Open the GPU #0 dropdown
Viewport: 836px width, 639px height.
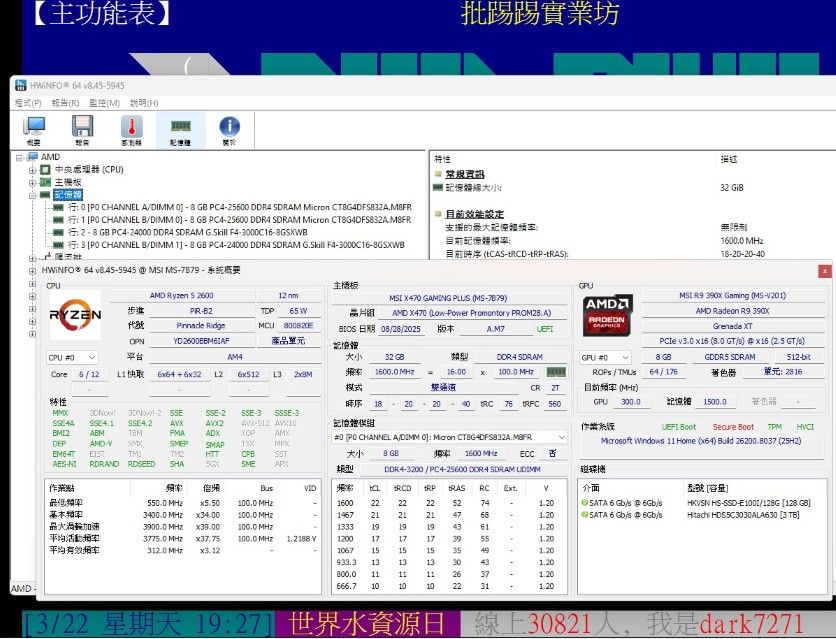pos(606,357)
